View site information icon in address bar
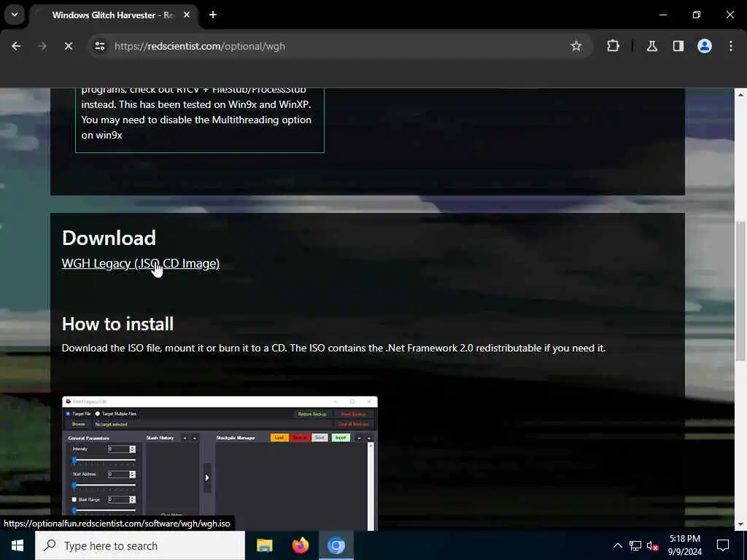The image size is (747, 560). [99, 46]
